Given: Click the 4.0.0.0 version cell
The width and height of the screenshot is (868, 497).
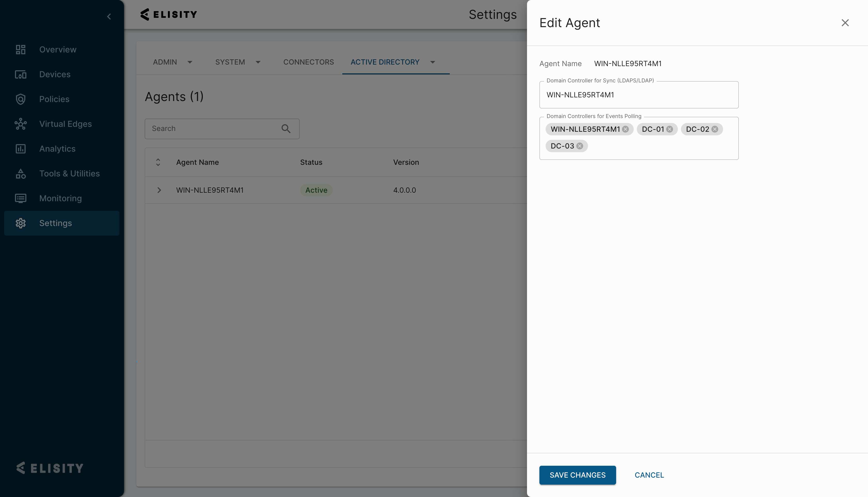Looking at the screenshot, I should click(x=405, y=190).
